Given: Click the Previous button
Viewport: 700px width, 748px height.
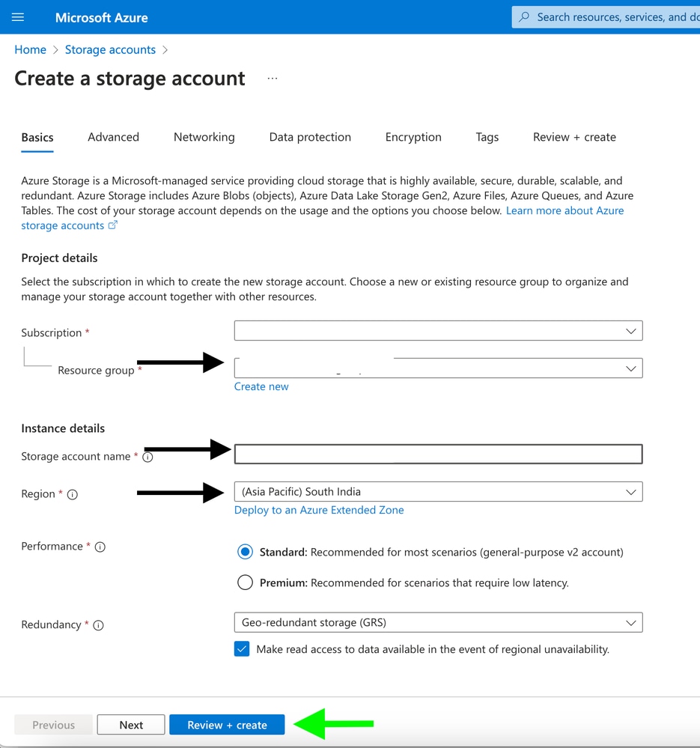Looking at the screenshot, I should (53, 725).
